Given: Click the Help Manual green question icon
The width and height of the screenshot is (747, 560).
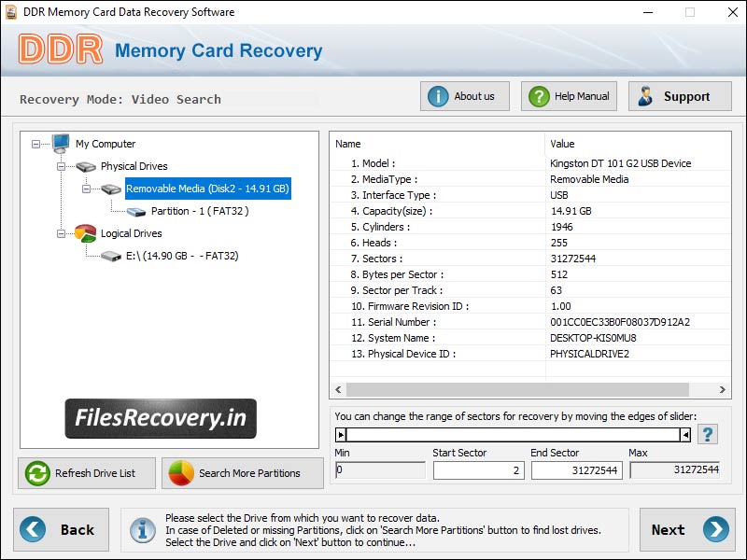Looking at the screenshot, I should (x=537, y=95).
